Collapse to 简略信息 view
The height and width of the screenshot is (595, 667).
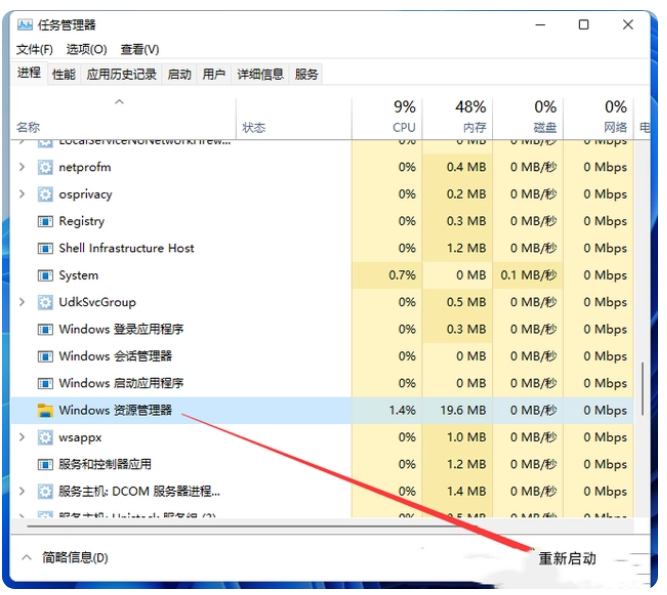click(x=65, y=558)
